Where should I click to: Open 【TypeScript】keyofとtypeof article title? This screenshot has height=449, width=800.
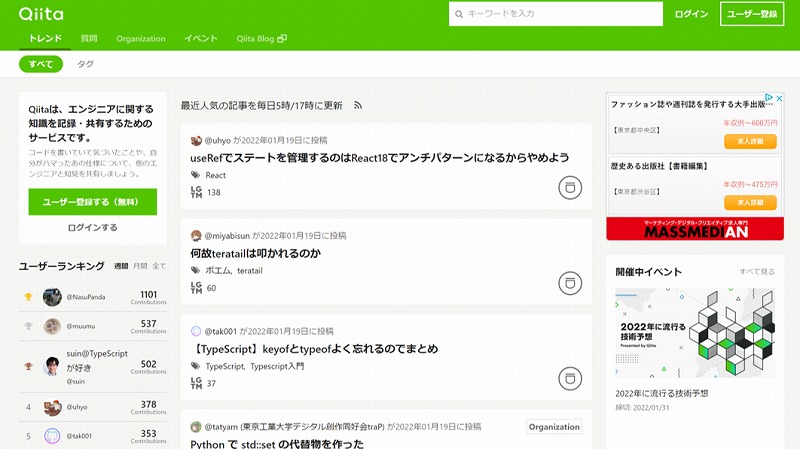coord(314,349)
